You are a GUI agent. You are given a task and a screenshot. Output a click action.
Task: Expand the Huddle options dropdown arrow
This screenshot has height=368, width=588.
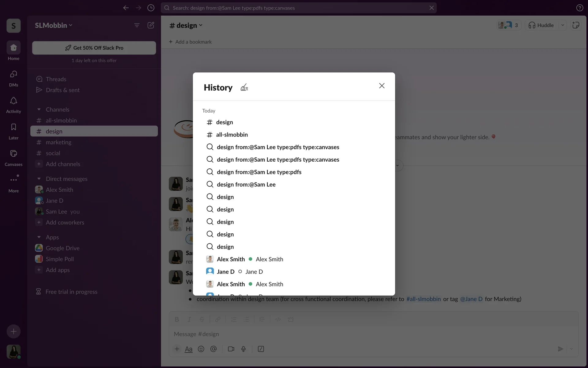point(563,25)
